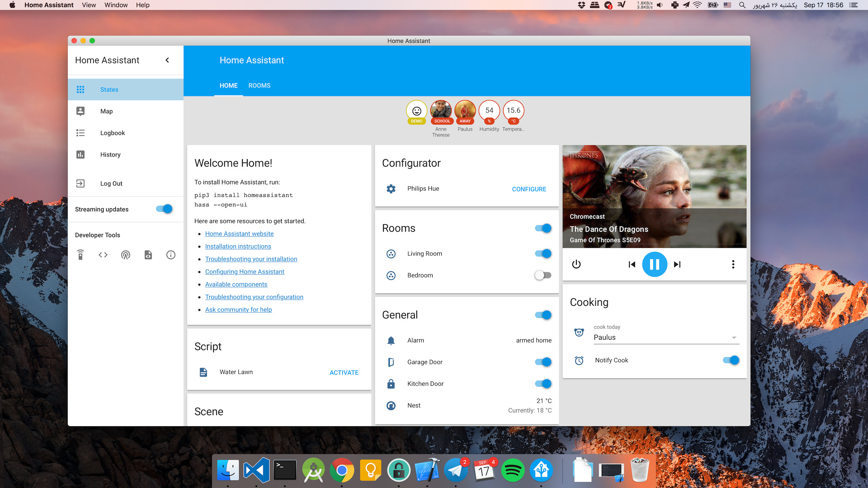Open the Window menu in the menu bar
This screenshot has height=488, width=868.
click(116, 5)
